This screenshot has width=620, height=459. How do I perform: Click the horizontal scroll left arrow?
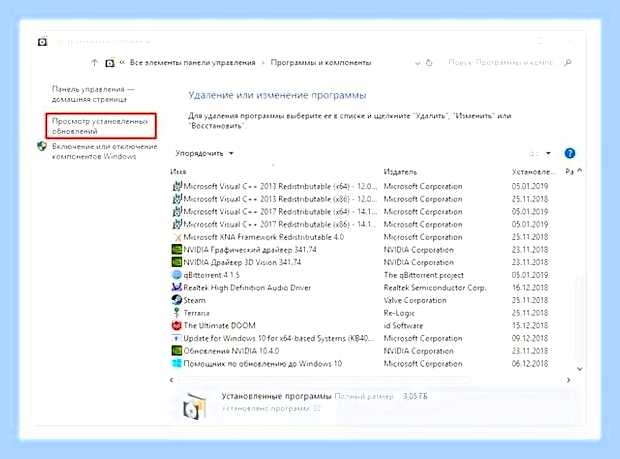point(171,380)
